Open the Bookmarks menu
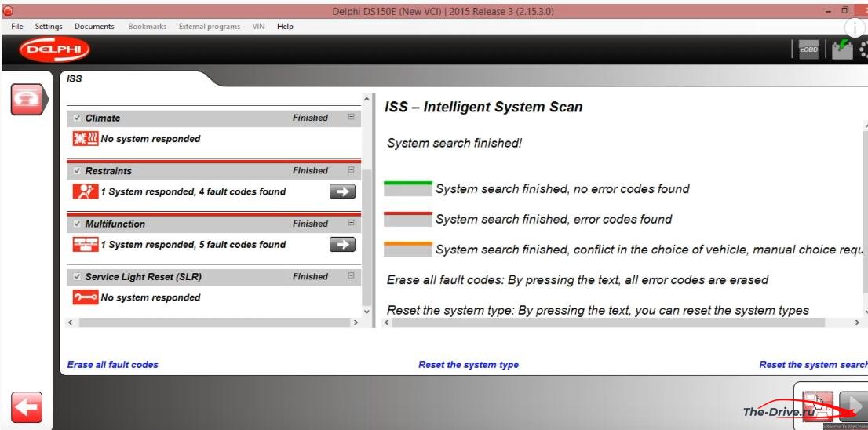The height and width of the screenshot is (430, 868). (x=148, y=26)
